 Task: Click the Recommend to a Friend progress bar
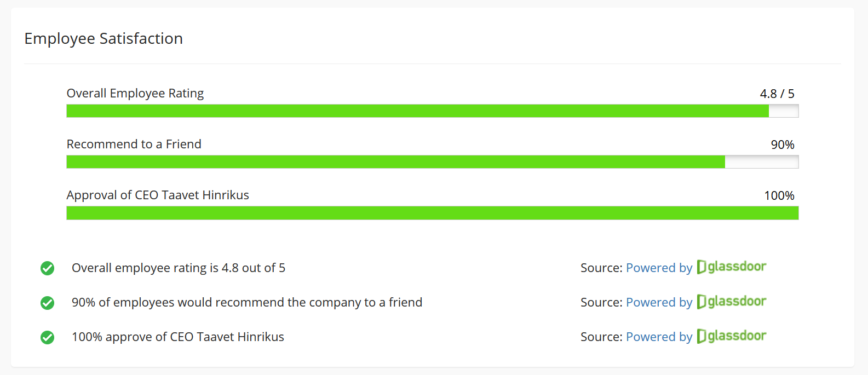(433, 162)
